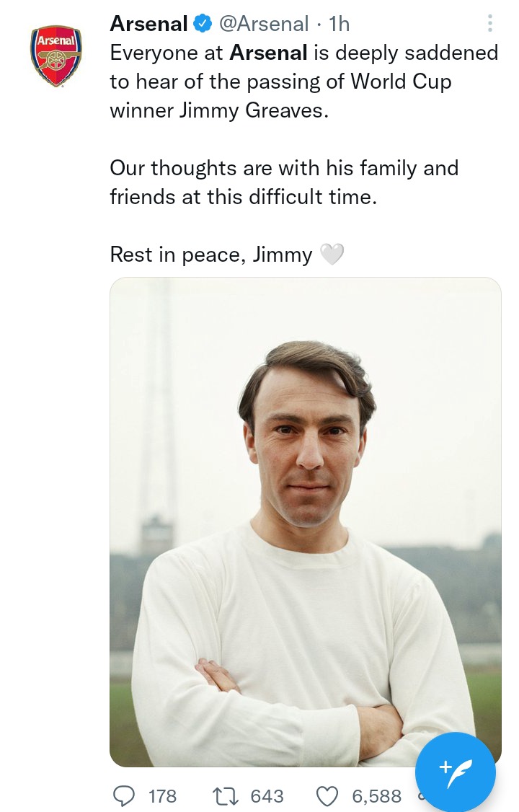Tap the floating compose tweet button

[x=456, y=772]
